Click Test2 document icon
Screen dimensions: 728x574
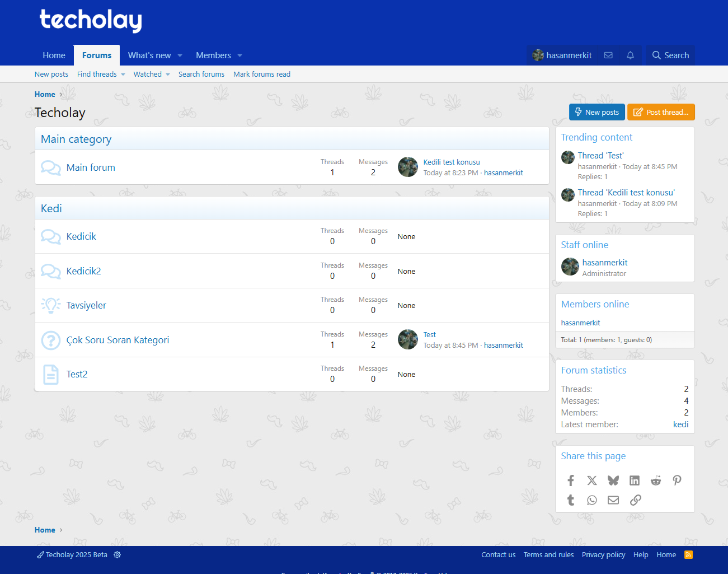(51, 374)
